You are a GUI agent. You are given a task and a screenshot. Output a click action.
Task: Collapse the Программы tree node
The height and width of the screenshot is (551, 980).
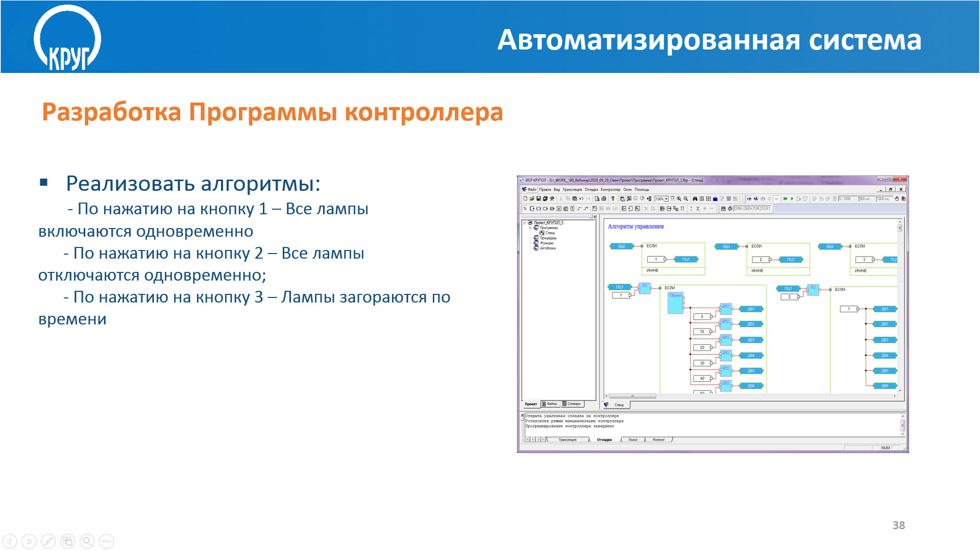tap(530, 228)
